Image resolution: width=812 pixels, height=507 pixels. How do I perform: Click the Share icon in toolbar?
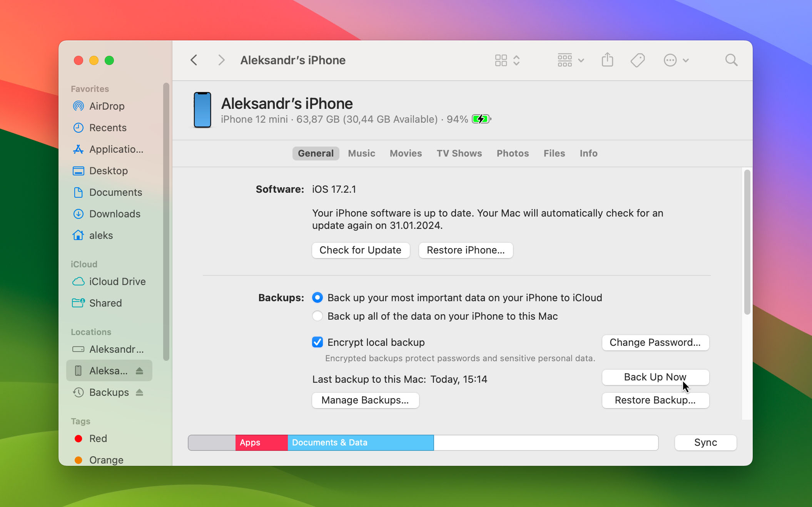click(x=607, y=60)
